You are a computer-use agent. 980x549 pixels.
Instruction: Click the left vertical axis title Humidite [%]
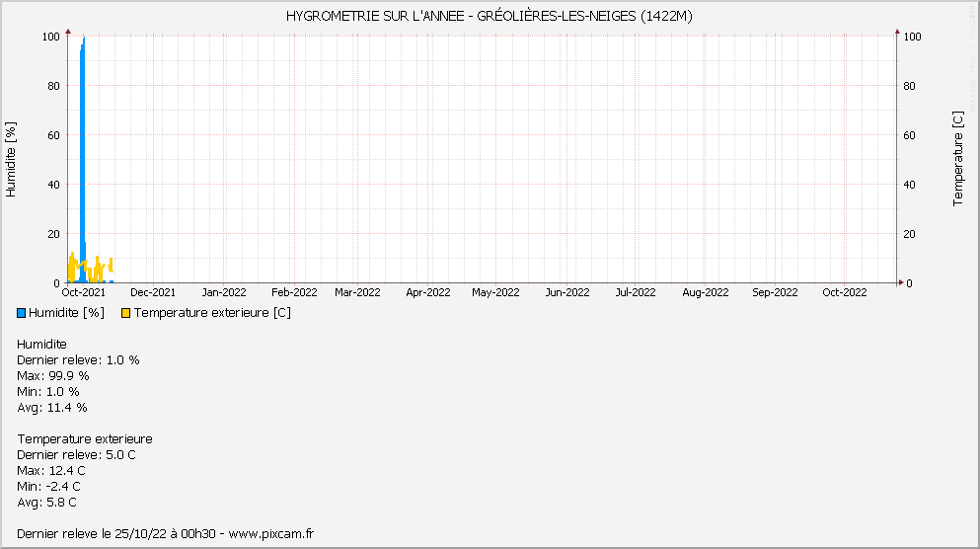(12, 160)
